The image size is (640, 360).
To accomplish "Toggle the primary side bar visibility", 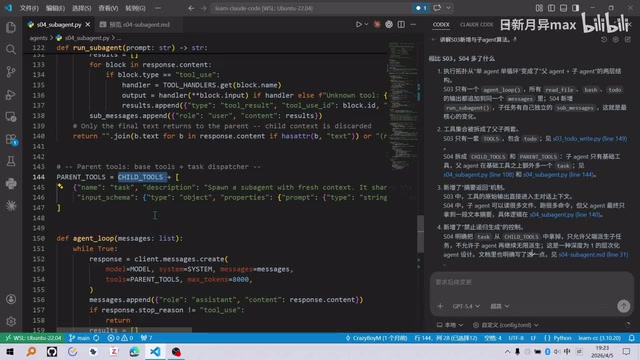I will tap(551, 8).
